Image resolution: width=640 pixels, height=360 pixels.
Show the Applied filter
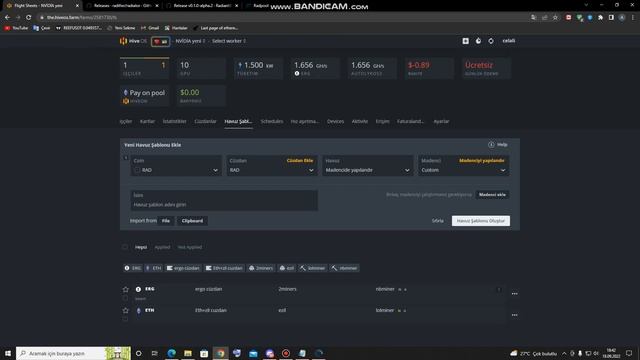(162, 247)
